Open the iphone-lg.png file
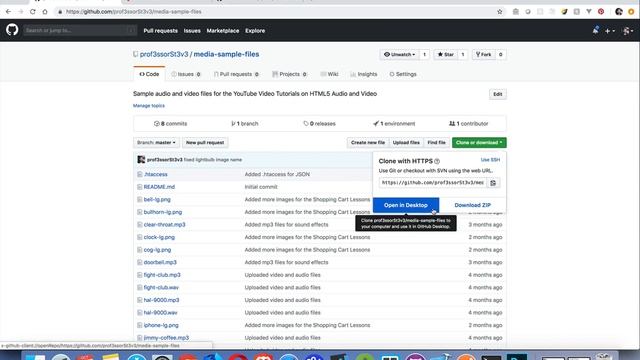The image size is (640, 360). (x=161, y=325)
